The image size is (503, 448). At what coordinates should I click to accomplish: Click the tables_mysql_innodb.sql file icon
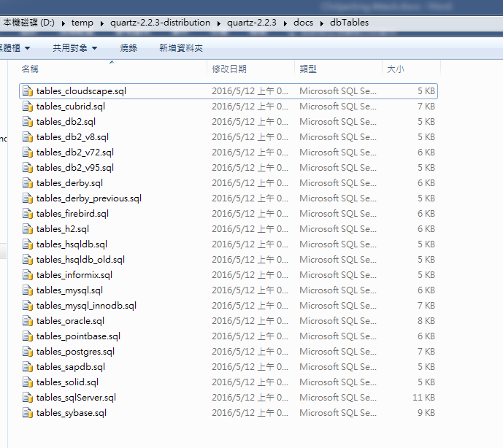pos(28,306)
